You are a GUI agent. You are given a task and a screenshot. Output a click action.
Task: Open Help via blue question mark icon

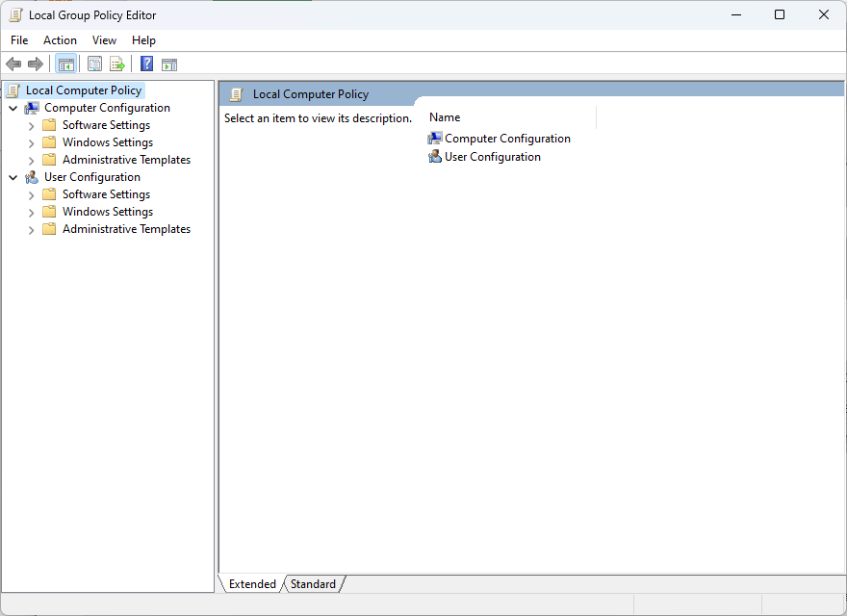[x=147, y=64]
